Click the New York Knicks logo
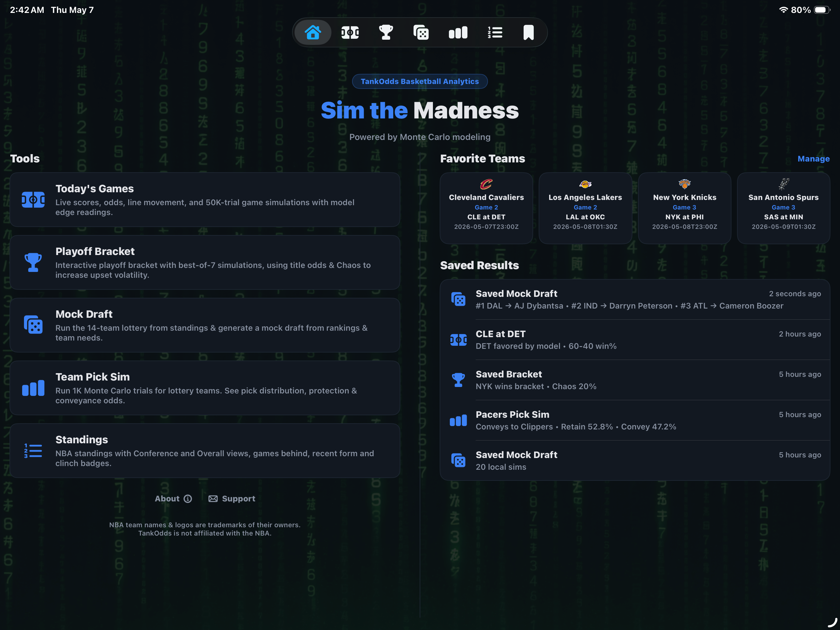840x630 pixels. (x=684, y=184)
